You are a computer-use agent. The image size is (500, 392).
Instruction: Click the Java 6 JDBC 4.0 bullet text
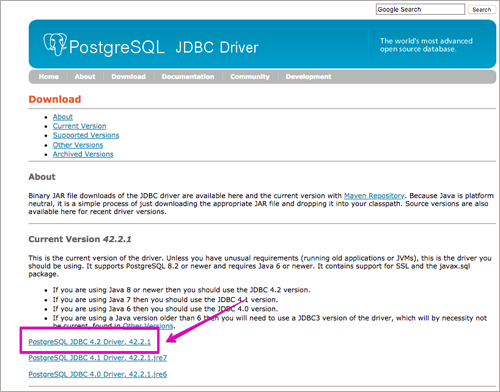(165, 309)
